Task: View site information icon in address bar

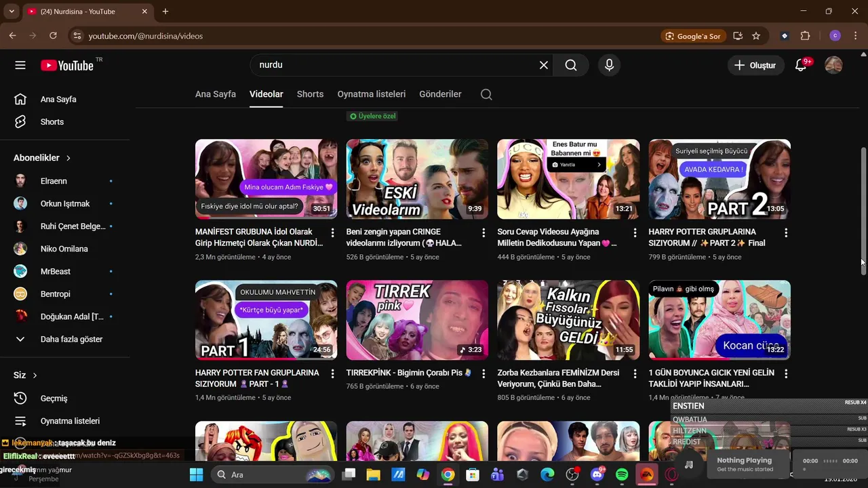Action: (77, 36)
